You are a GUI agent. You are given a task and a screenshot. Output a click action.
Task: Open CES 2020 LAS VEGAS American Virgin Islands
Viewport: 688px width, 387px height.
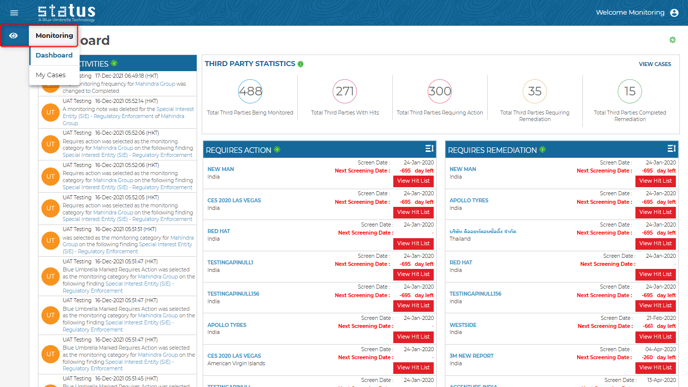(234, 356)
